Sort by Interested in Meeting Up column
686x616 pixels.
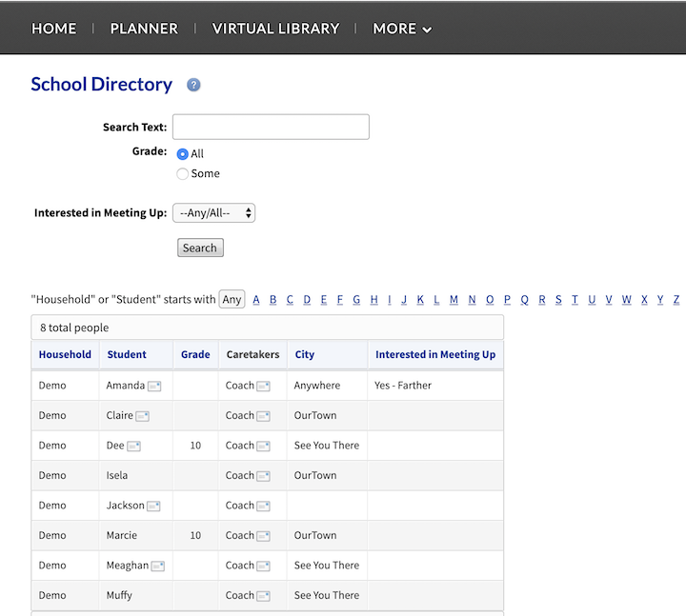[x=435, y=354]
